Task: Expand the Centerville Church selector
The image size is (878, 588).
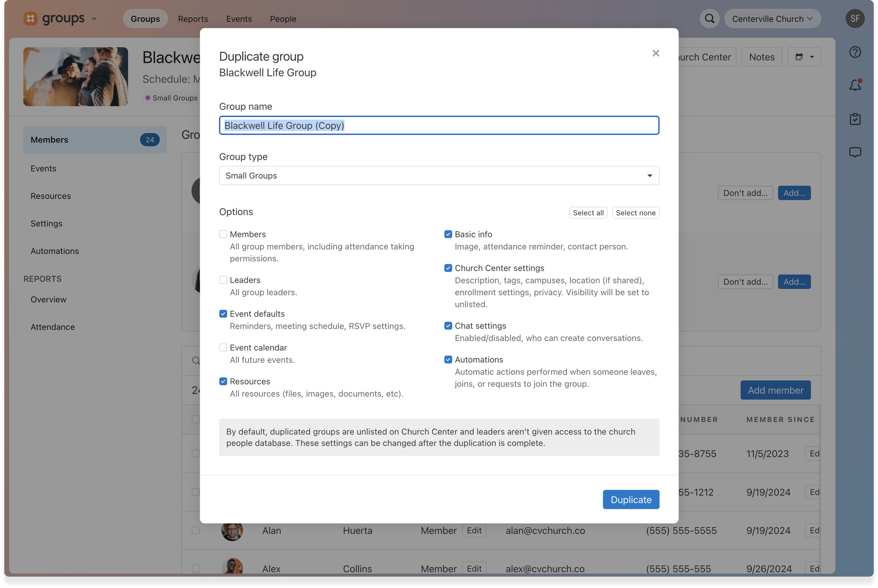Action: pos(772,18)
